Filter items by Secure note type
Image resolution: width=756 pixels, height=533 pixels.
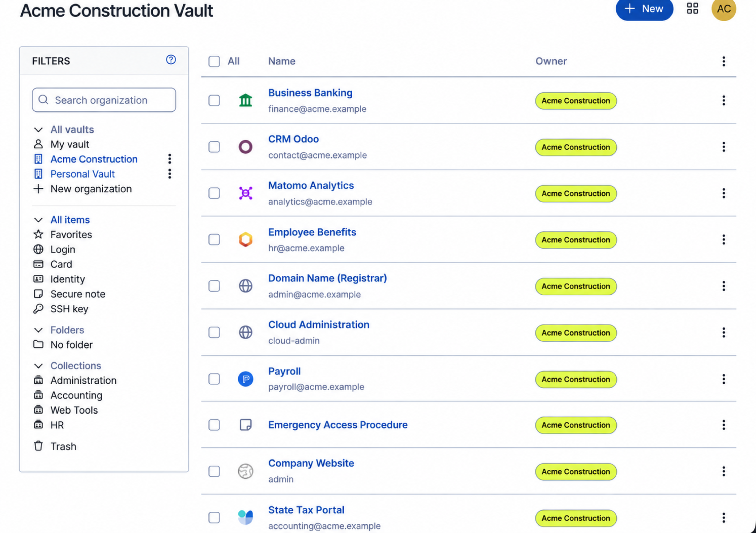(x=78, y=294)
